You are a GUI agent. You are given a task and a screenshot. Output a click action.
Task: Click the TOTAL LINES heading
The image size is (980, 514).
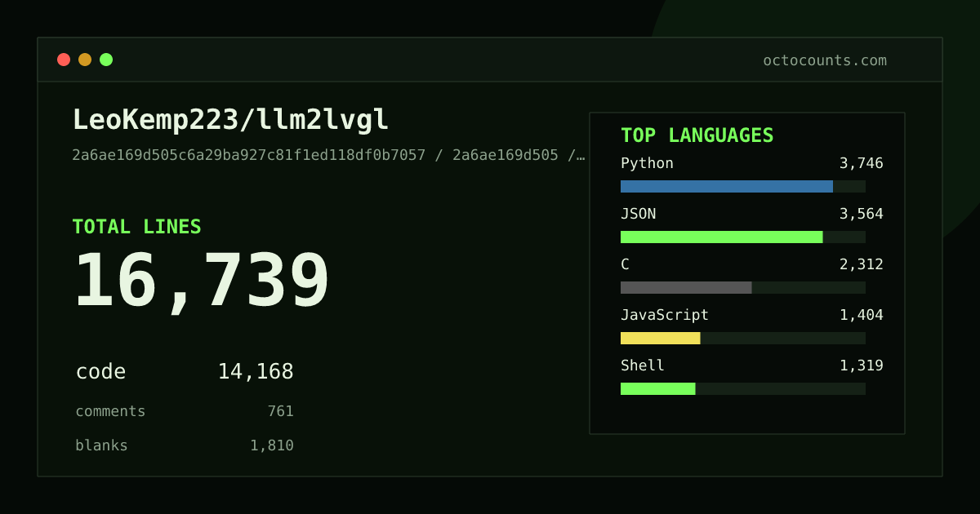pos(136,227)
